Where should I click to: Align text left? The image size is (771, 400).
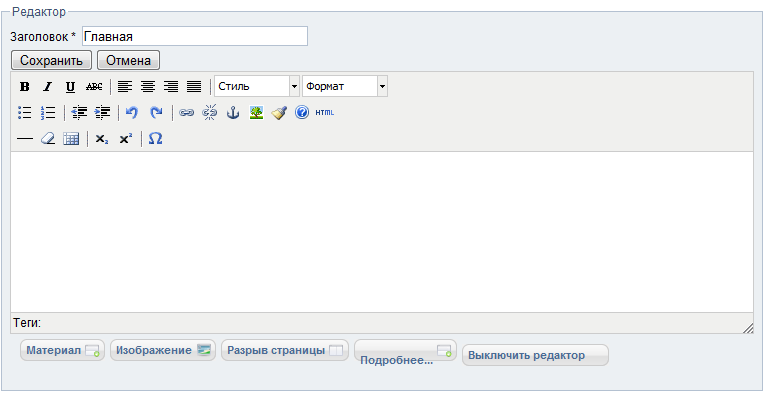[125, 87]
